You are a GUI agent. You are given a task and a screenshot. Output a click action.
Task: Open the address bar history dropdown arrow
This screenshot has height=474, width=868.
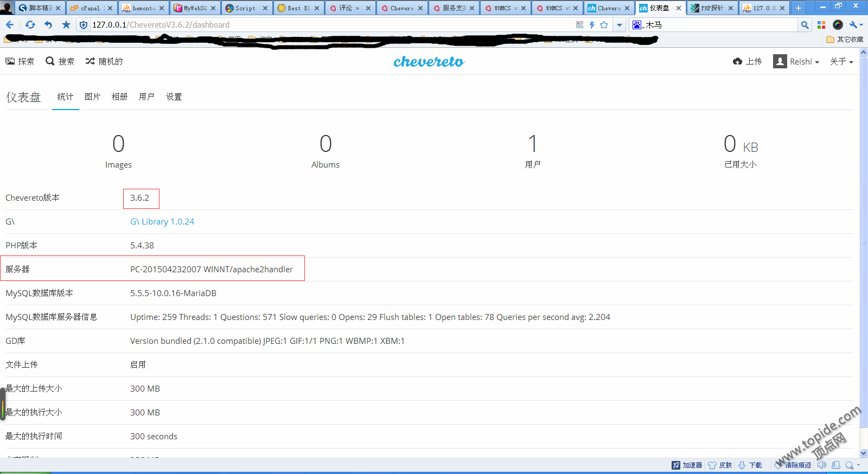click(620, 25)
